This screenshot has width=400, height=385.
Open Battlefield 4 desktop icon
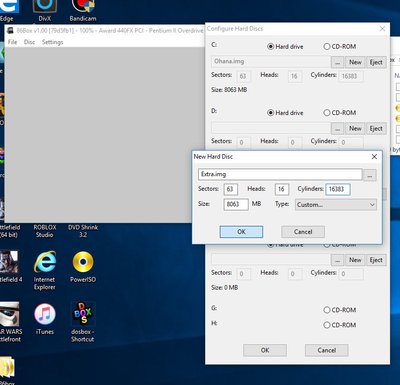click(x=10, y=267)
